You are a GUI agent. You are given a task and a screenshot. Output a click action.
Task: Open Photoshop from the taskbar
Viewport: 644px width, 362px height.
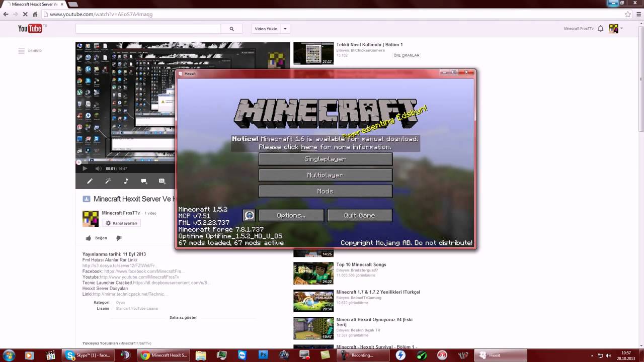pyautogui.click(x=263, y=355)
